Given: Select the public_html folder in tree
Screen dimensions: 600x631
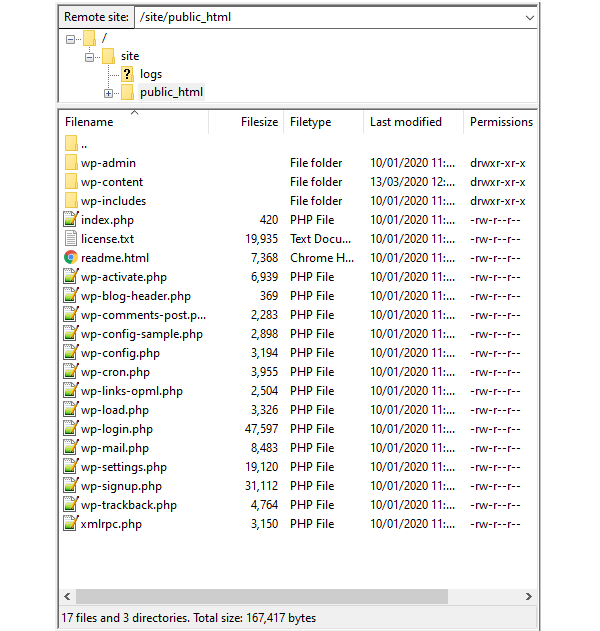Looking at the screenshot, I should pos(171,92).
